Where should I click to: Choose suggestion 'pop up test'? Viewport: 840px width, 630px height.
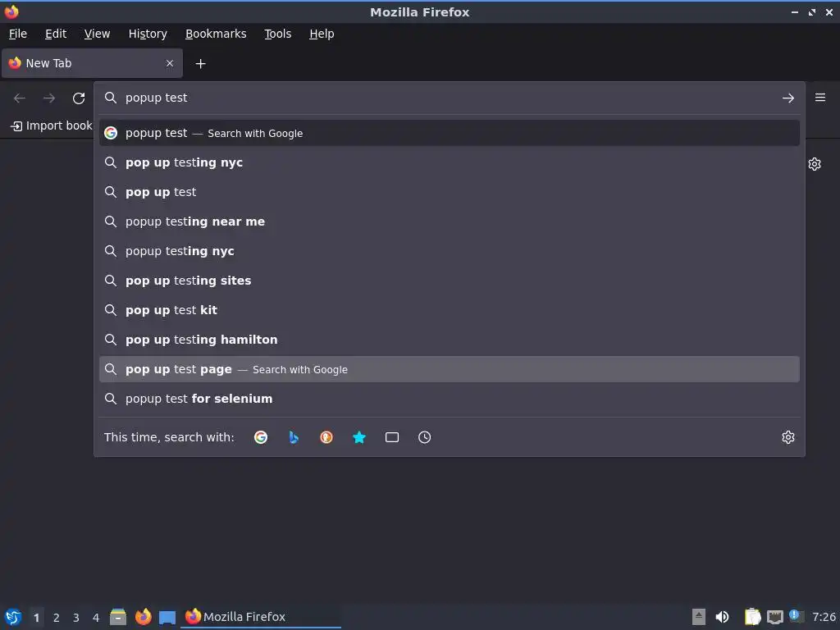(x=450, y=192)
